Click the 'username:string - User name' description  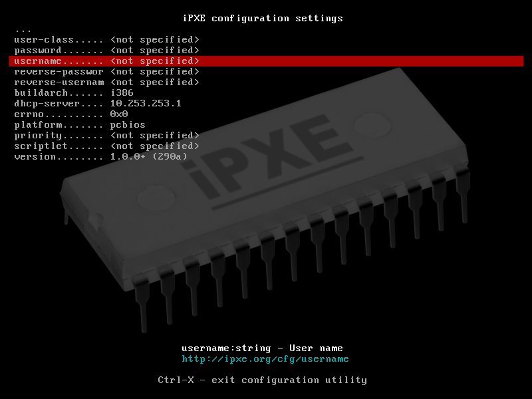pyautogui.click(x=262, y=348)
